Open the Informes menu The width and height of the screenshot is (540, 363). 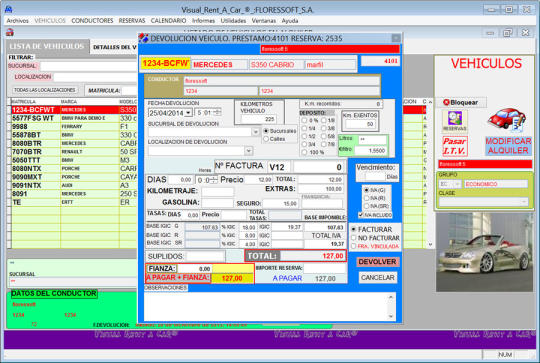pyautogui.click(x=203, y=21)
